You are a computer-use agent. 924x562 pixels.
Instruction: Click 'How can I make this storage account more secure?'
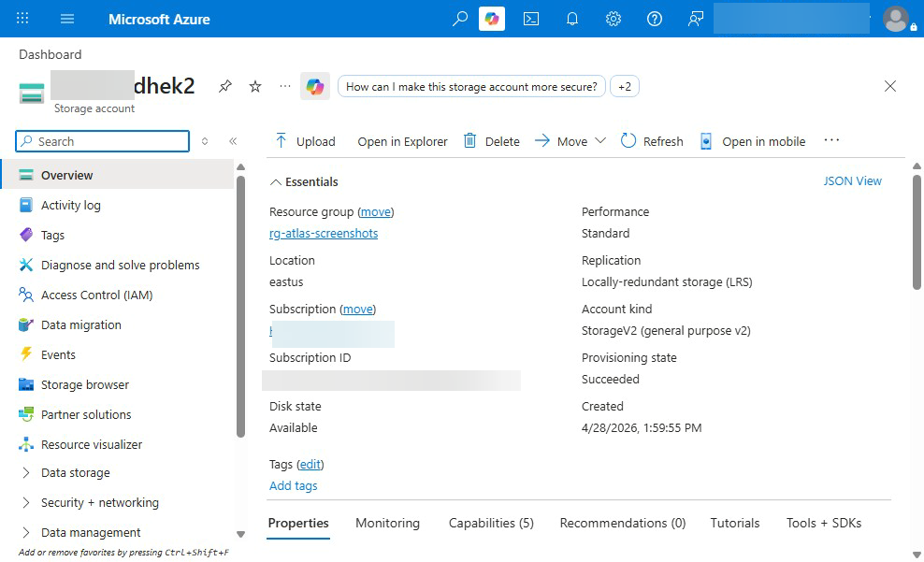tap(471, 87)
